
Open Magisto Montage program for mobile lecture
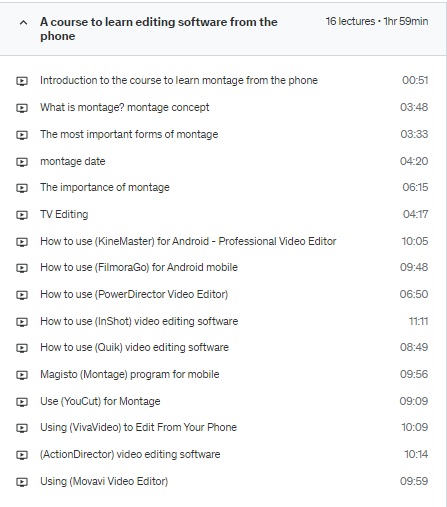pyautogui.click(x=130, y=374)
